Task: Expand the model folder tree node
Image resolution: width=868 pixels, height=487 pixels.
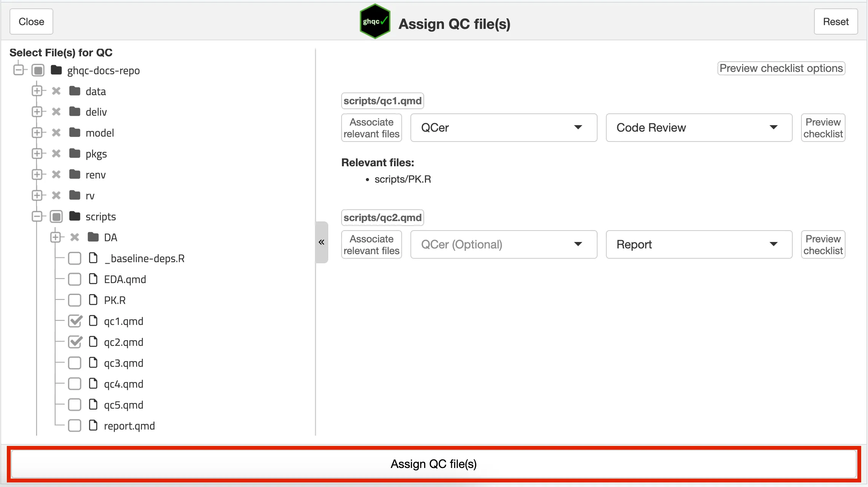Action: (x=37, y=133)
